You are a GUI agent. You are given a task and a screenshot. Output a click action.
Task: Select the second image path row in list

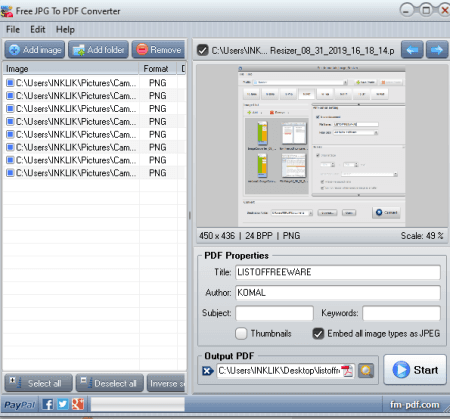pos(95,96)
